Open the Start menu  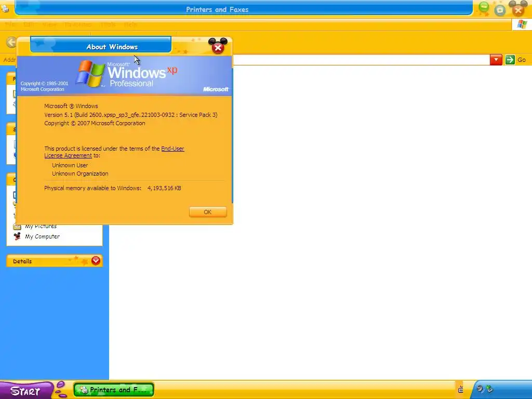pyautogui.click(x=25, y=391)
